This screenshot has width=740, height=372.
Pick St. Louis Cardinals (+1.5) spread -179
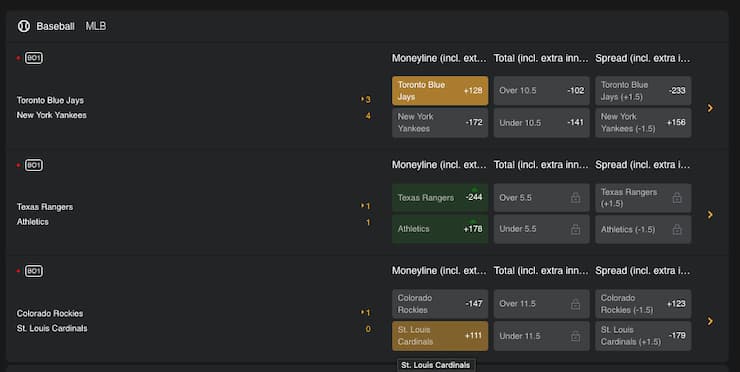tap(643, 336)
